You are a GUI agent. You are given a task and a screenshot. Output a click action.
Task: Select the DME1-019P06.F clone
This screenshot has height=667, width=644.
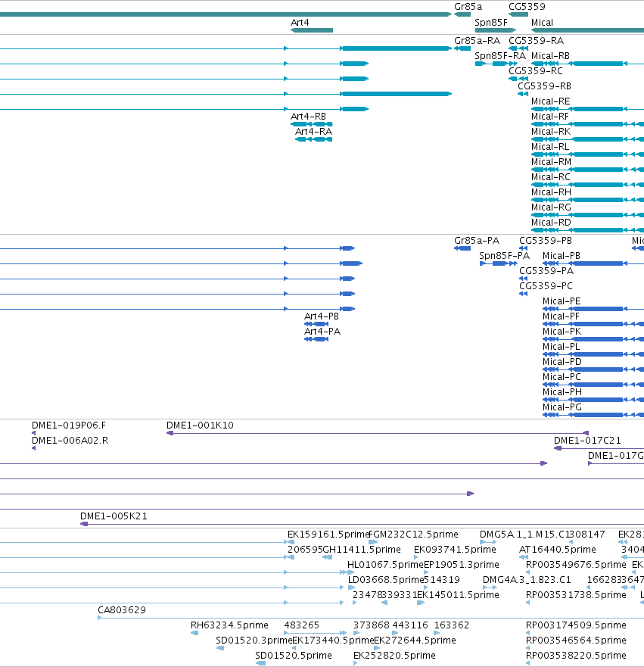pyautogui.click(x=33, y=434)
